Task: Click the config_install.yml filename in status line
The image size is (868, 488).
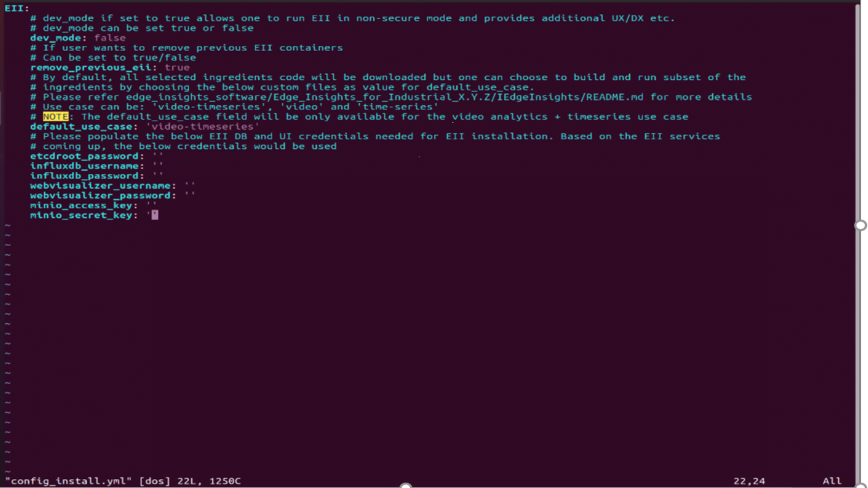Action: [68, 481]
